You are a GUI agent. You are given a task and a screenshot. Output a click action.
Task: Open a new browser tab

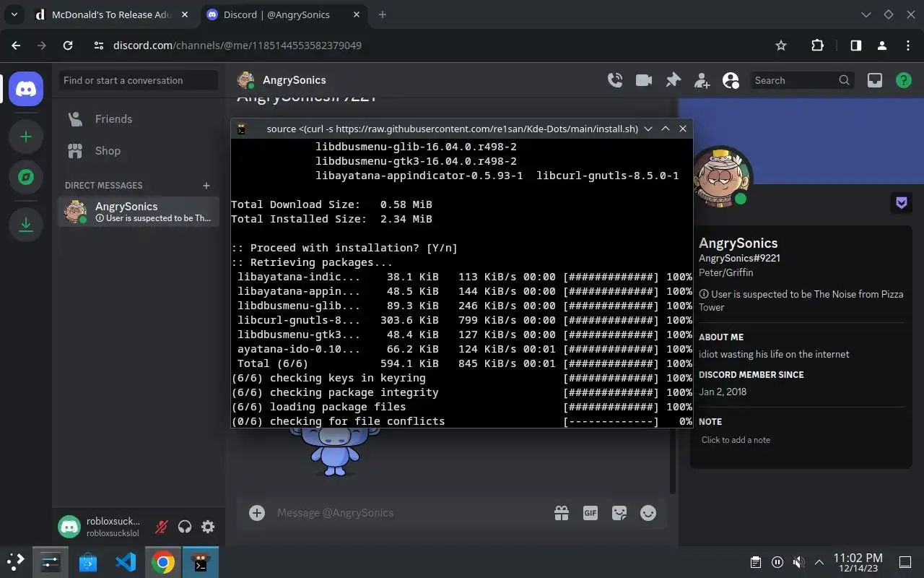pos(383,14)
